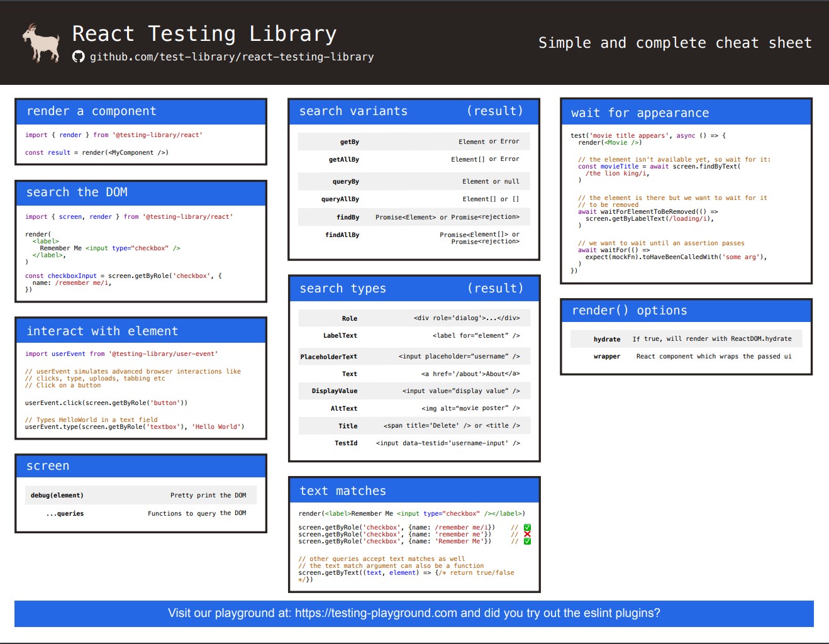Click the getAllBy row label
Image resolution: width=829 pixels, height=644 pixels.
(x=343, y=160)
